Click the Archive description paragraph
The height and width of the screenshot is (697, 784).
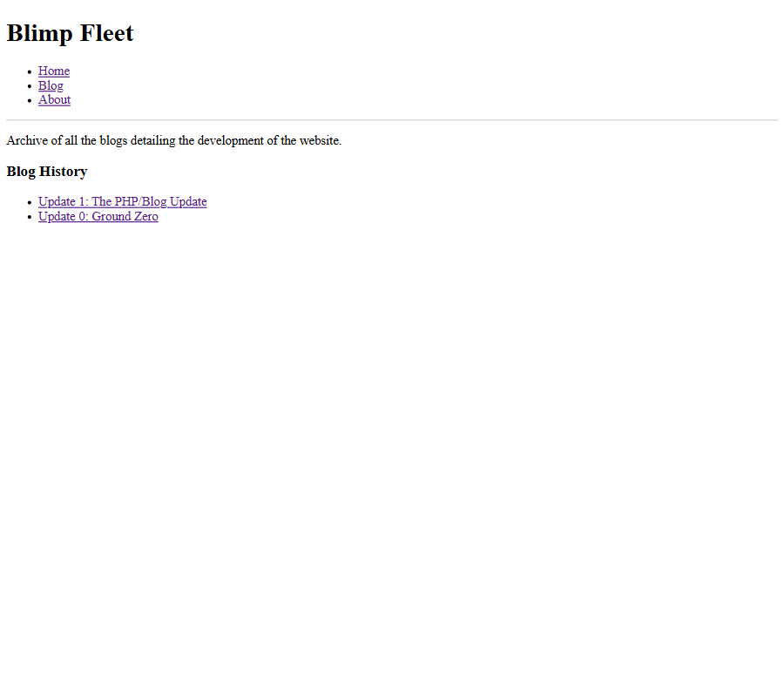(x=173, y=140)
